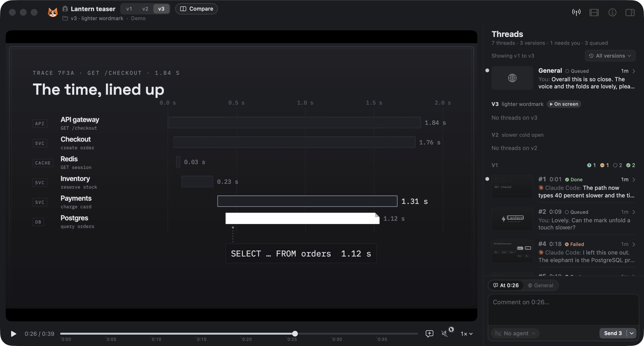Click the filmstrip icon in top bar
Image resolution: width=644 pixels, height=346 pixels.
(x=594, y=12)
